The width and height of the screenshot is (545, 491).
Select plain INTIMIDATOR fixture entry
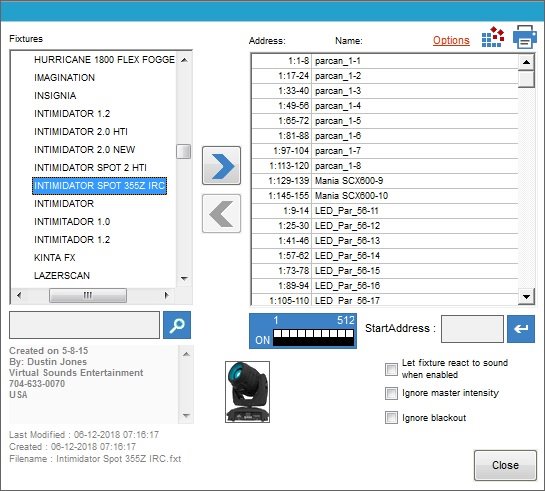pos(64,204)
